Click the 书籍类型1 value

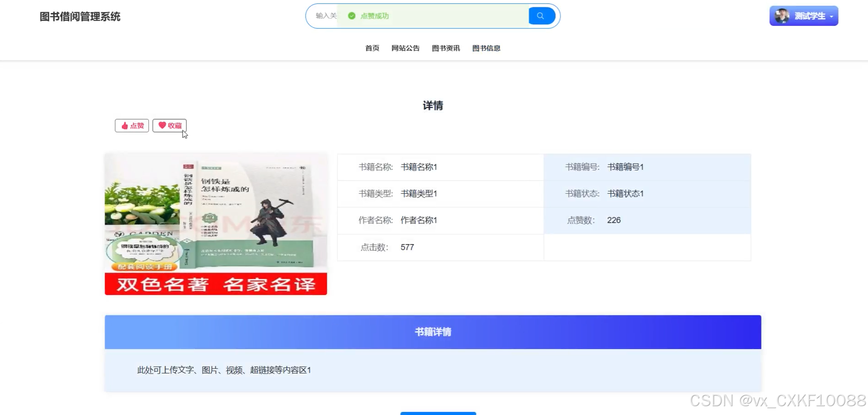(x=419, y=194)
